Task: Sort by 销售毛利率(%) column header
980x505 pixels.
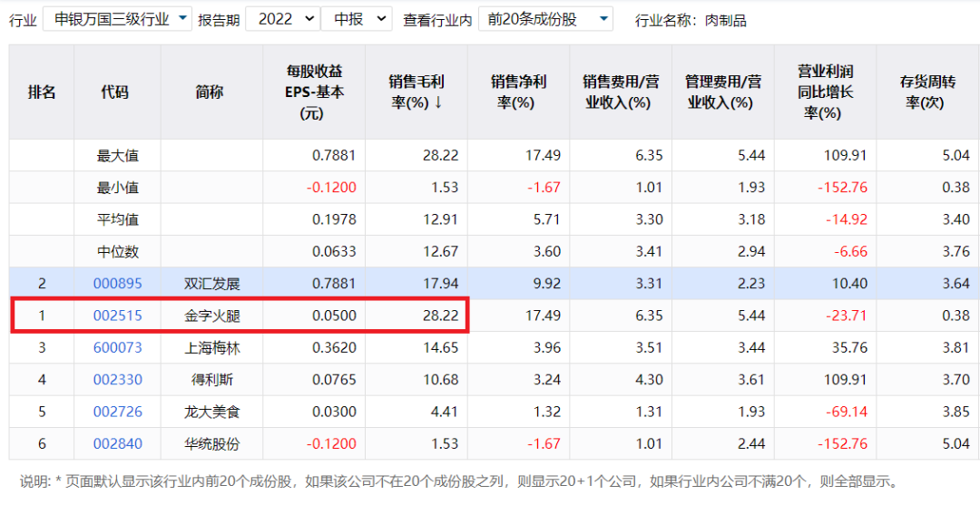Action: [416, 92]
